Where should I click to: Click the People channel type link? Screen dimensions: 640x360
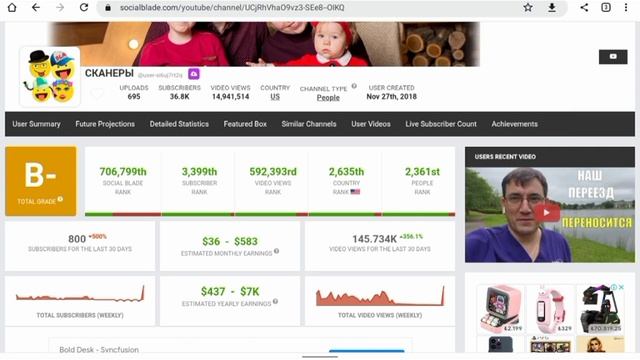328,98
